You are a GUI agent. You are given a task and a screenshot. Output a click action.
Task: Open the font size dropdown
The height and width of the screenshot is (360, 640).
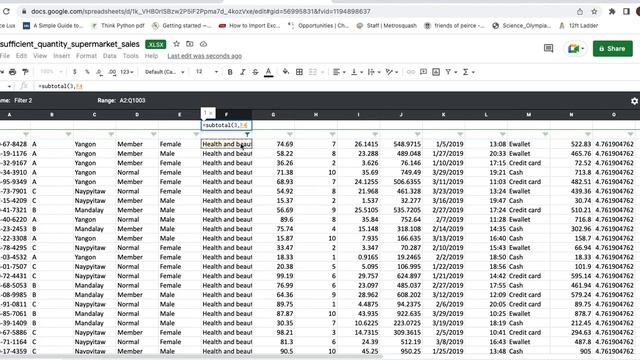[207, 72]
